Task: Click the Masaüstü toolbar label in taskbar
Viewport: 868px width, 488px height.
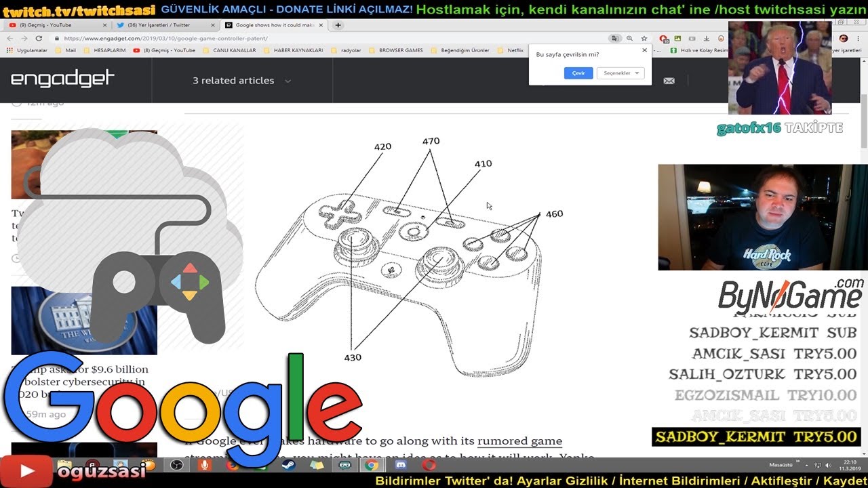Action: pos(781,465)
